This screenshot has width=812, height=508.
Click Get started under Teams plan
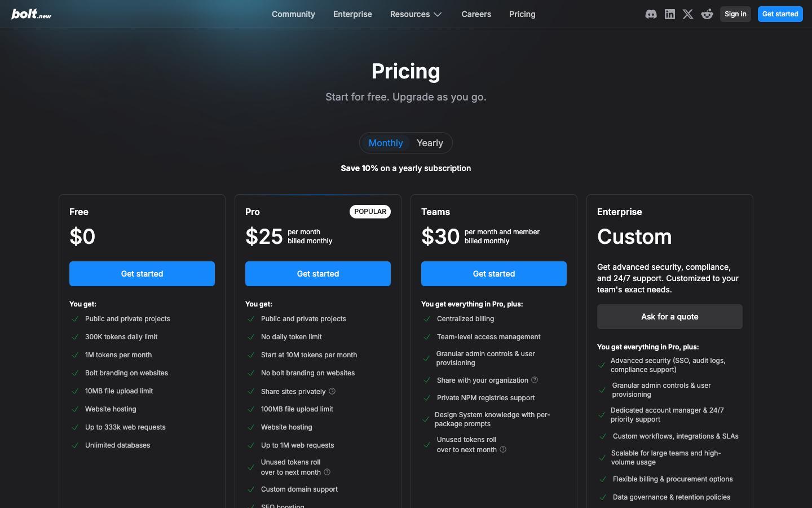(494, 274)
